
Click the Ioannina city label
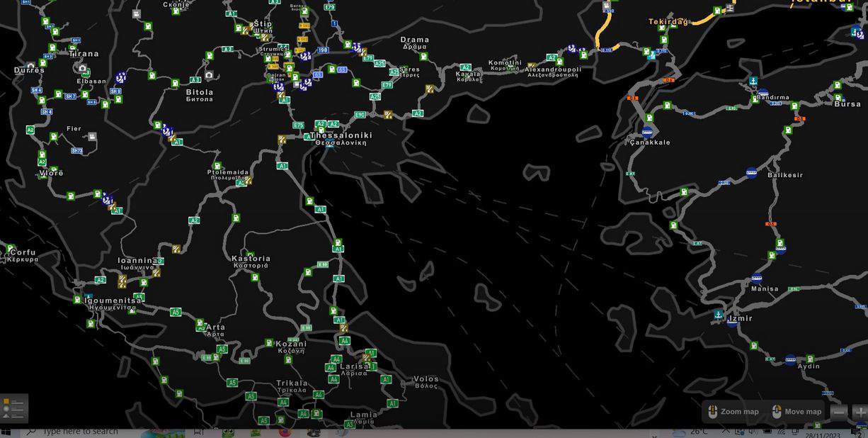(137, 261)
